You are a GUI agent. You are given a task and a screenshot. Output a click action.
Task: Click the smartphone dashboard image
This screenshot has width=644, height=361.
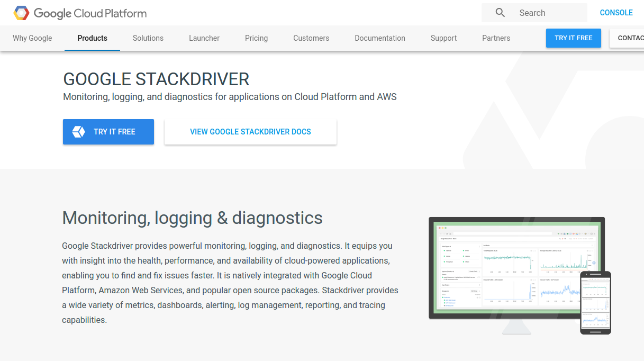click(595, 303)
